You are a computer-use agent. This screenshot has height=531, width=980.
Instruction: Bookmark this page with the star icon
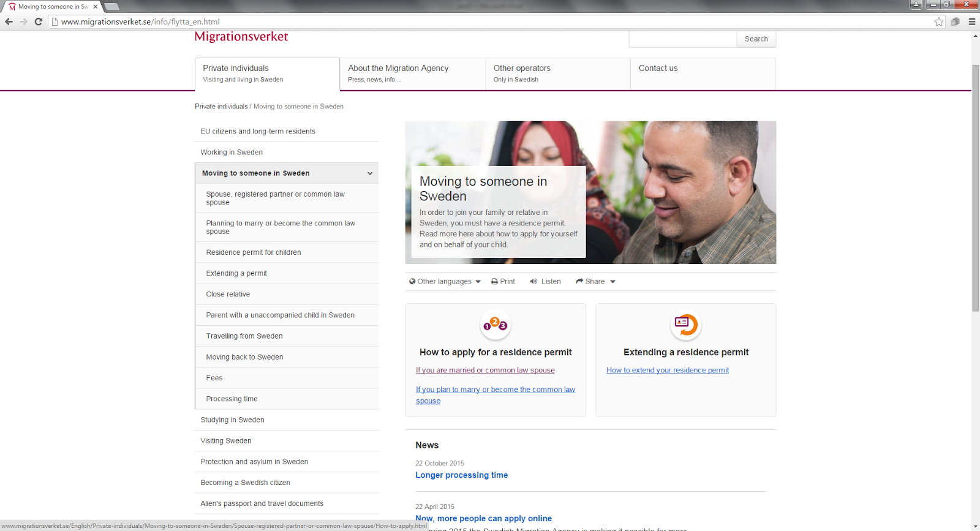click(x=939, y=21)
